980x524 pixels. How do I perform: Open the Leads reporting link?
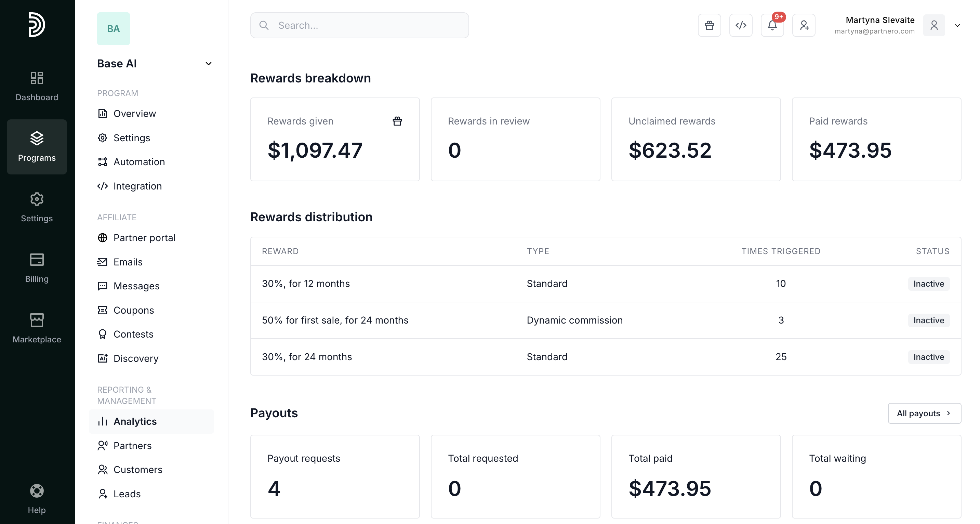click(127, 494)
